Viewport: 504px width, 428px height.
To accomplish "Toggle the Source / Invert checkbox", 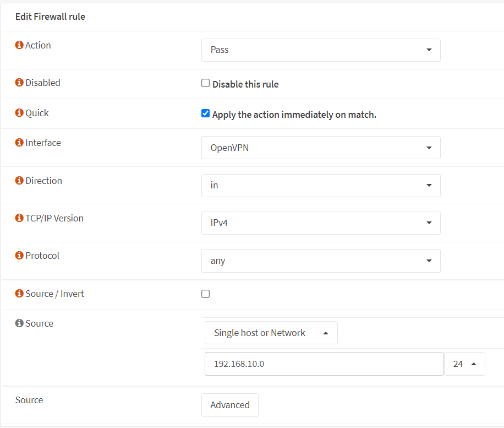I will click(205, 294).
